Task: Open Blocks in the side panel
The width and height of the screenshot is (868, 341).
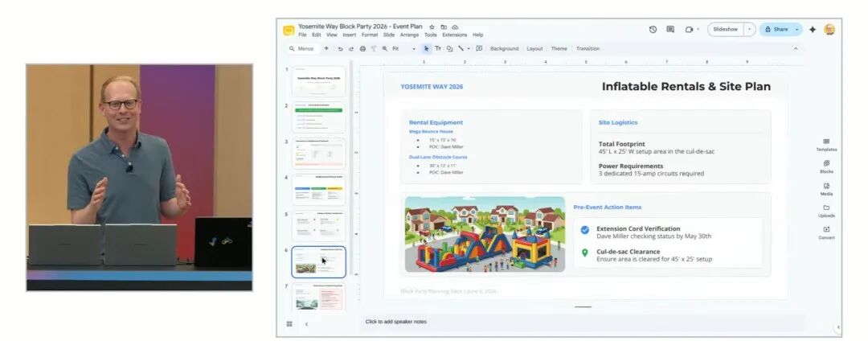Action: click(x=826, y=167)
